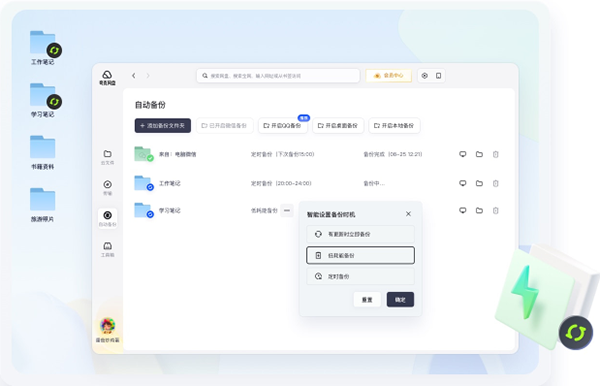Viewport: 600px width, 386px height.
Task: Switch to the 文件 sidebar tab
Action: tap(108, 157)
